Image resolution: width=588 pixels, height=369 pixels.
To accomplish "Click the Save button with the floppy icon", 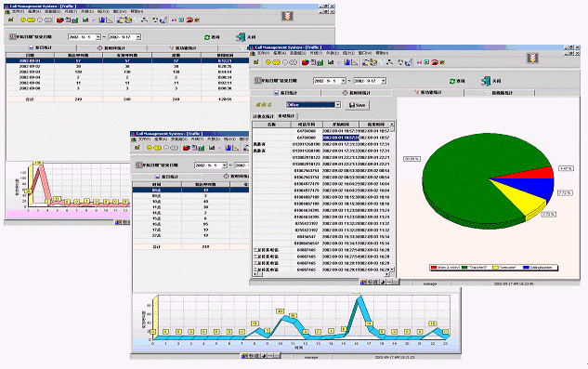I will pyautogui.click(x=357, y=105).
